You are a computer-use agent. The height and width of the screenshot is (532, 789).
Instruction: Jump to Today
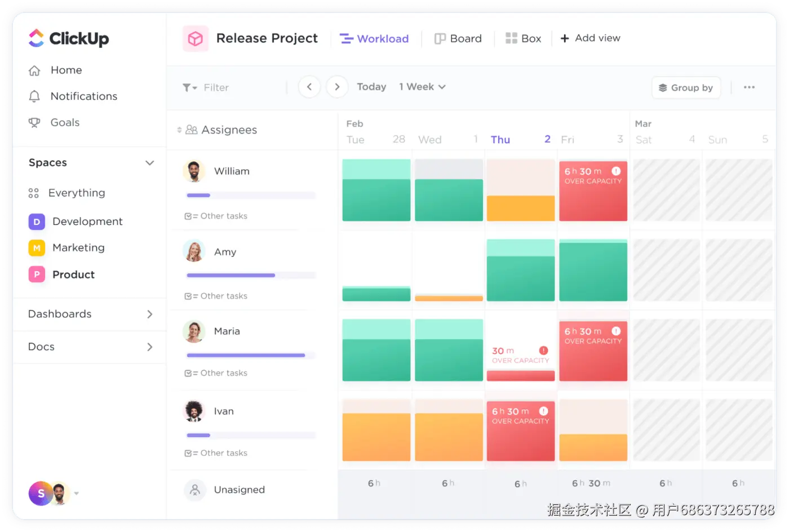click(x=371, y=87)
